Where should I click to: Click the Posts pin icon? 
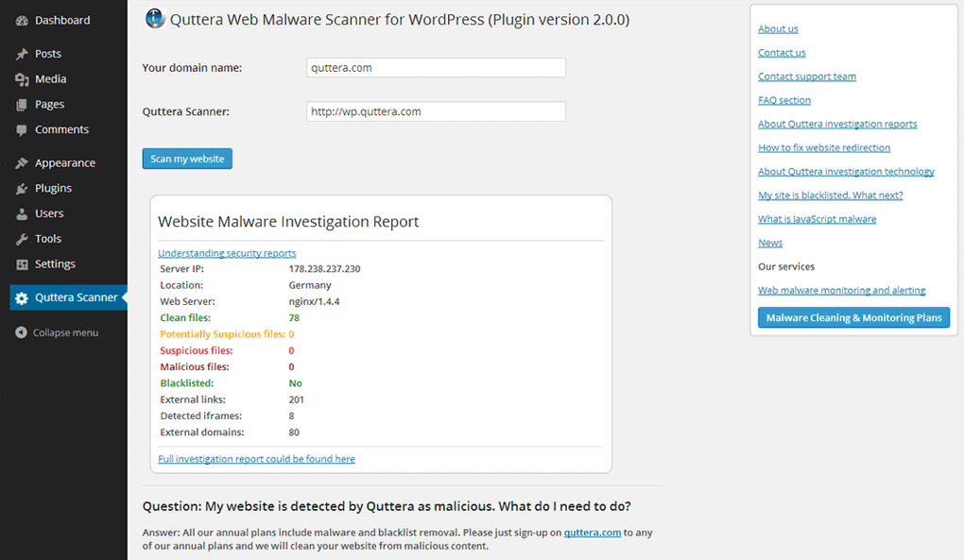point(22,54)
